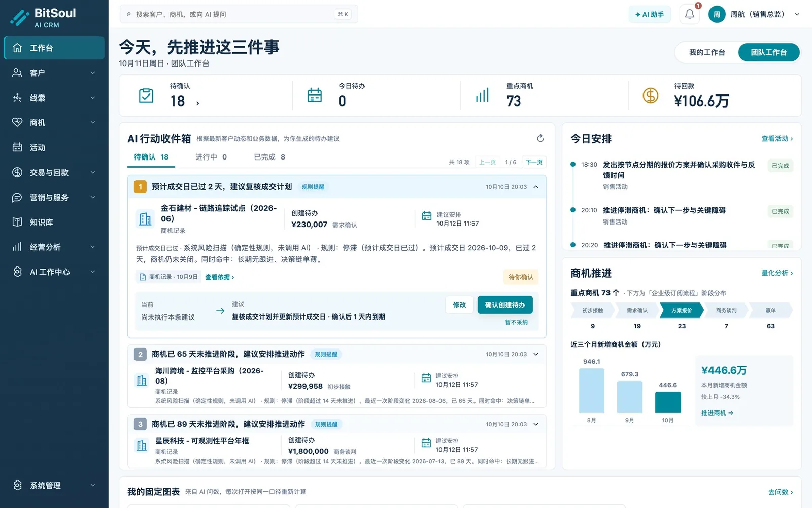Screen dimensions: 812x508
Task: Open 查看依据 link
Action: click(x=219, y=277)
